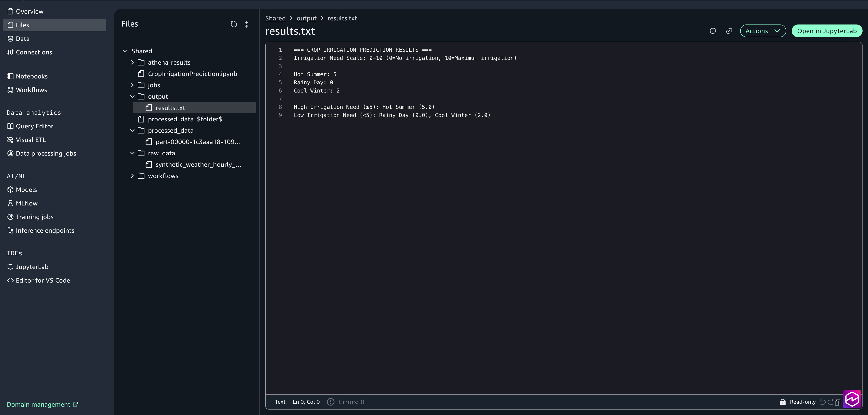
Task: Click output in the breadcrumb
Action: (306, 18)
